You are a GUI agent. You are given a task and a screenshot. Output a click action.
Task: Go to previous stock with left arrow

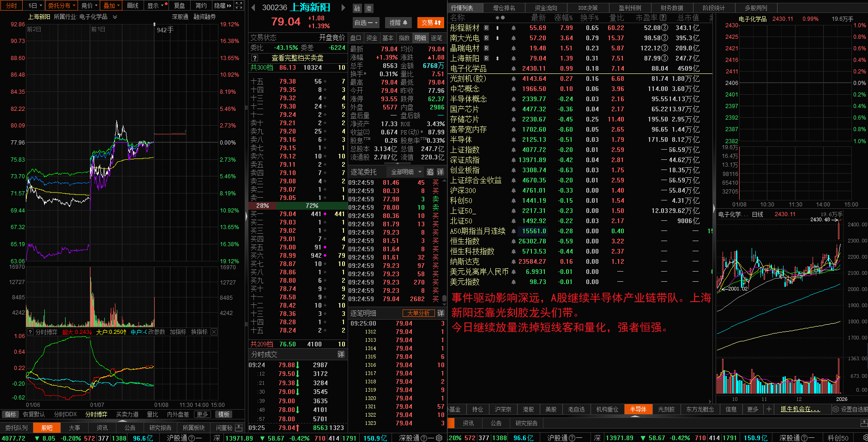pyautogui.click(x=253, y=7)
